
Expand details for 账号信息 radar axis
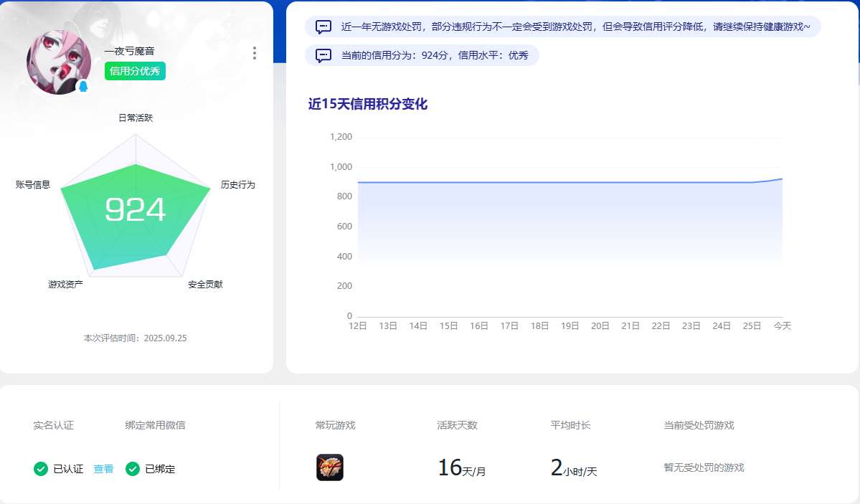(x=32, y=184)
